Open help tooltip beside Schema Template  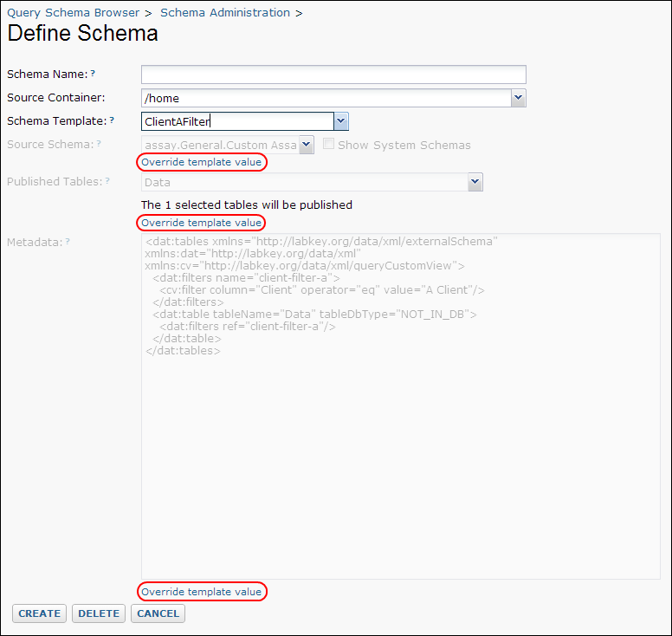[112, 120]
